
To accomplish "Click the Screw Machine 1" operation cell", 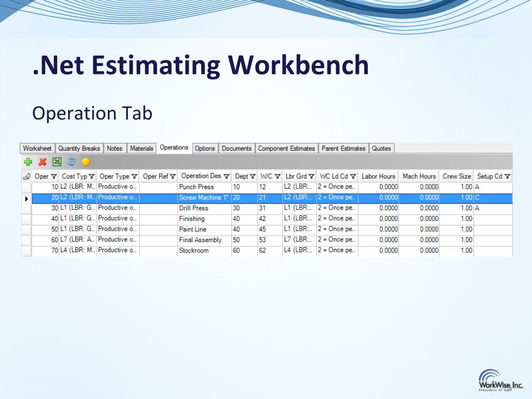I will click(x=204, y=197).
